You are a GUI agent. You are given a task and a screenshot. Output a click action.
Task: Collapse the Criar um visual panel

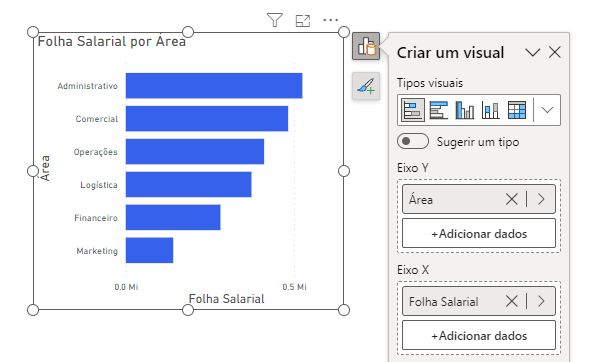pyautogui.click(x=532, y=52)
